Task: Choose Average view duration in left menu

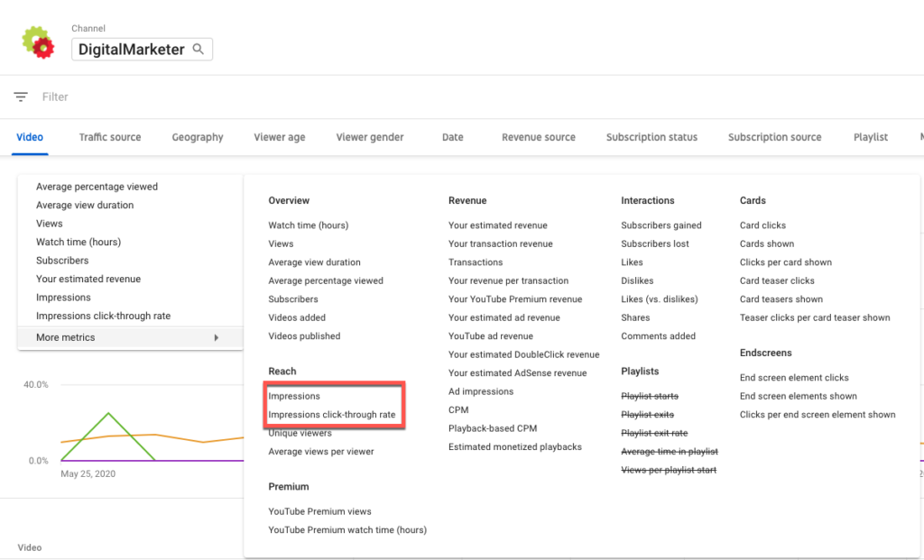Action: click(x=85, y=205)
